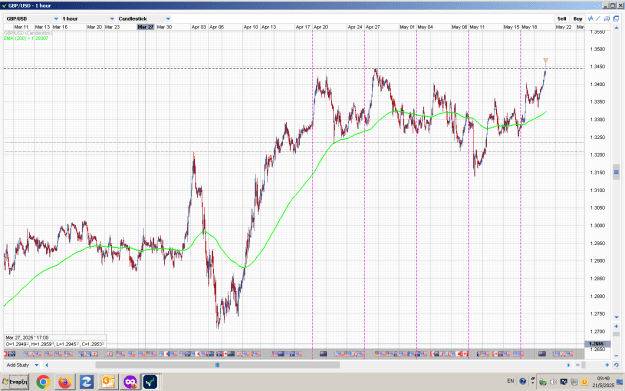
Task: Click the volume speaker tray icon
Action: click(x=553, y=382)
